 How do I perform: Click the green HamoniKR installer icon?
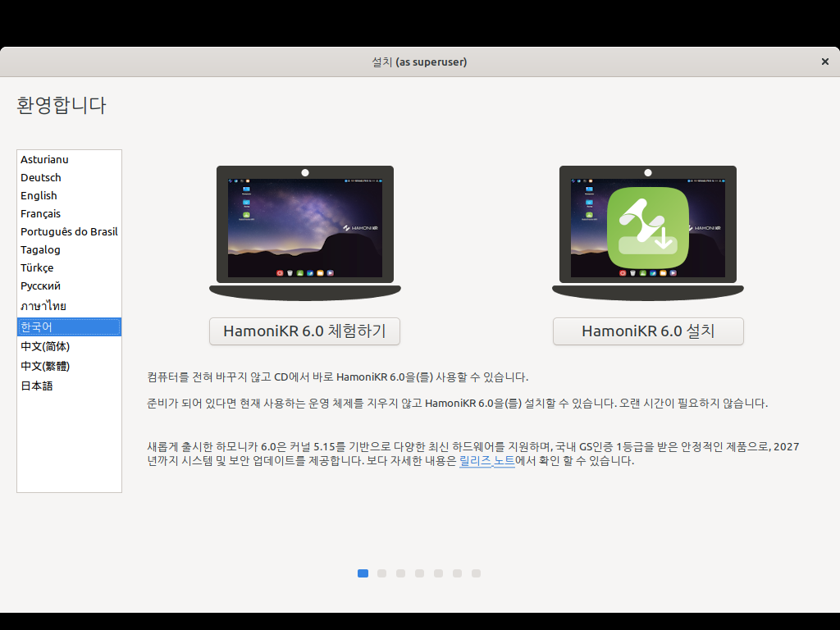coord(647,227)
